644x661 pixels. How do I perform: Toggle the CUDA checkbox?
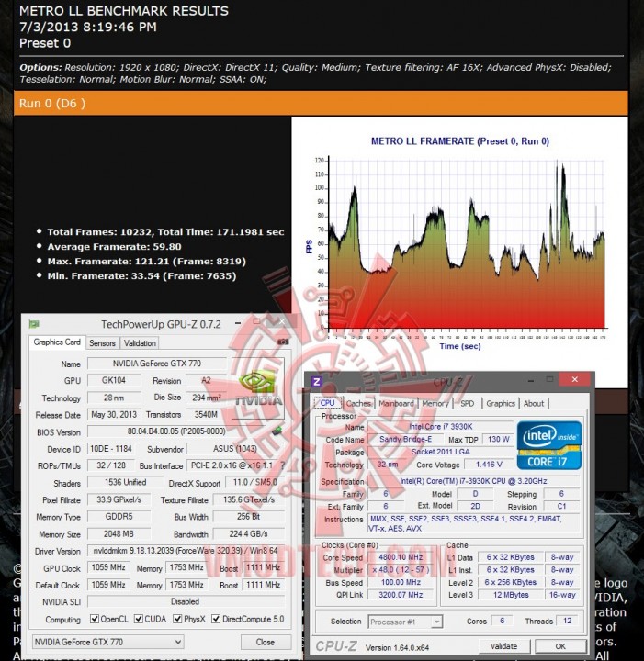pos(139,619)
